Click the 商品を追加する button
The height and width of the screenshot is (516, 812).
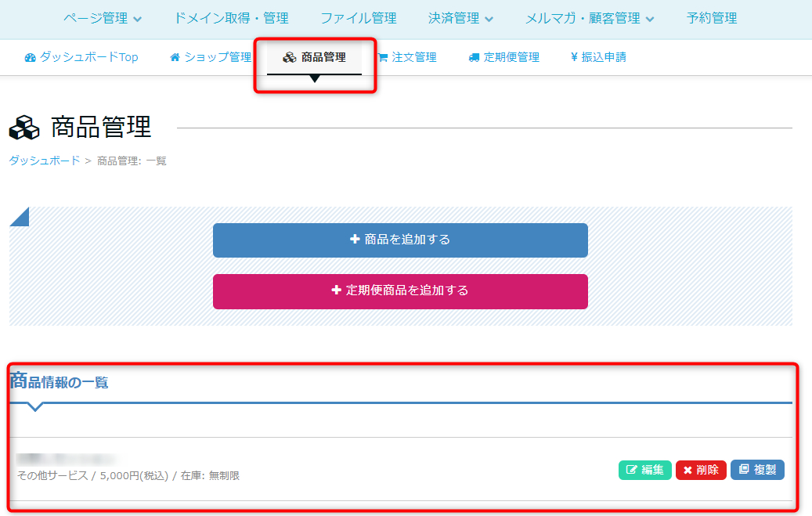[x=400, y=240]
